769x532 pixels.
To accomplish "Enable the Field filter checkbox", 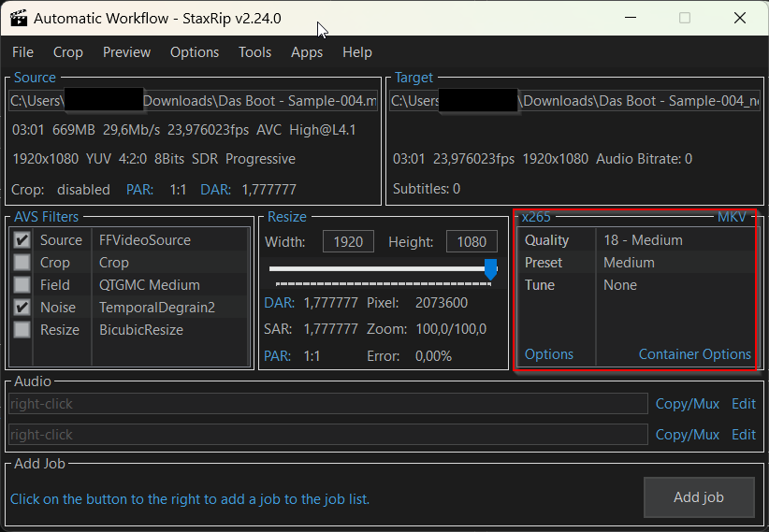I will [x=22, y=285].
